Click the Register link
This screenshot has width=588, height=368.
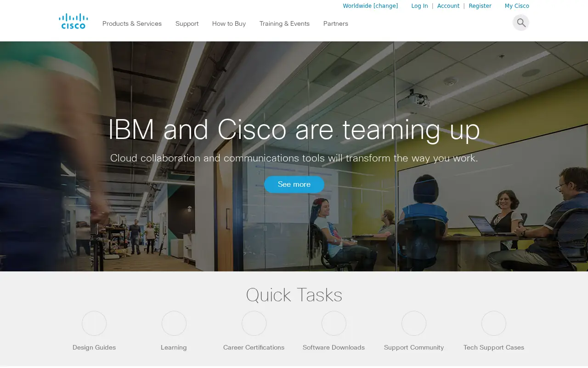(480, 6)
